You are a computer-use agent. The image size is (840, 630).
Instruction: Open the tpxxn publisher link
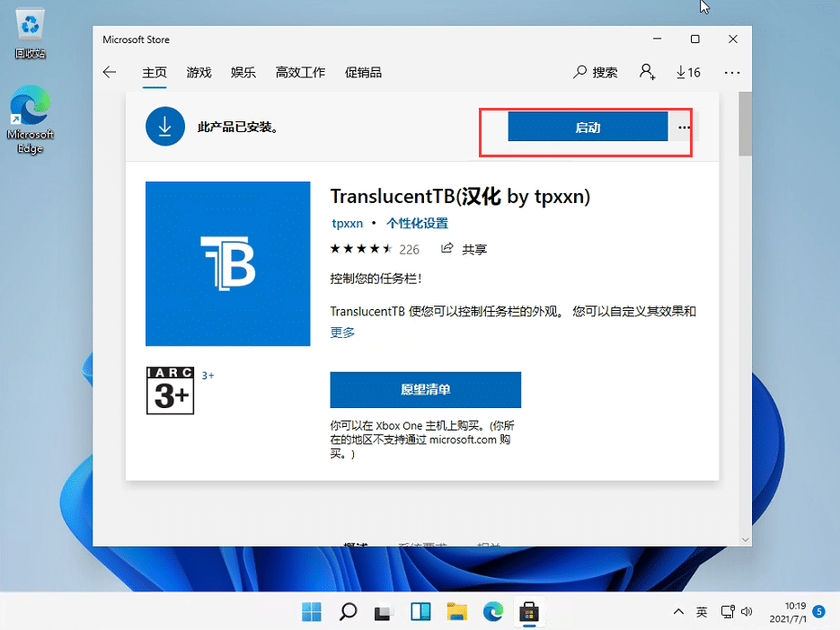(347, 223)
